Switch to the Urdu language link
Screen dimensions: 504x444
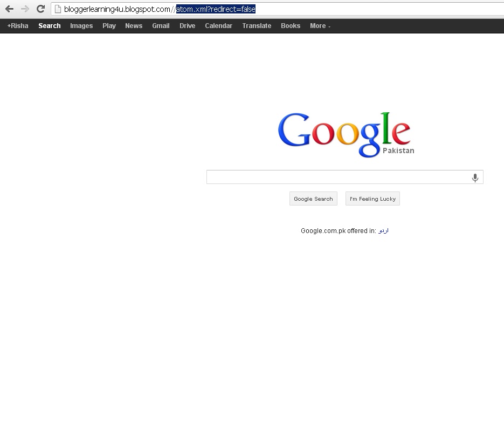(x=383, y=231)
